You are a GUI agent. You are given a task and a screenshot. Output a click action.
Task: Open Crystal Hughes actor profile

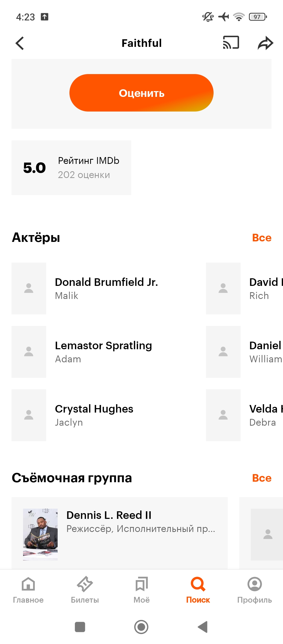point(94,415)
